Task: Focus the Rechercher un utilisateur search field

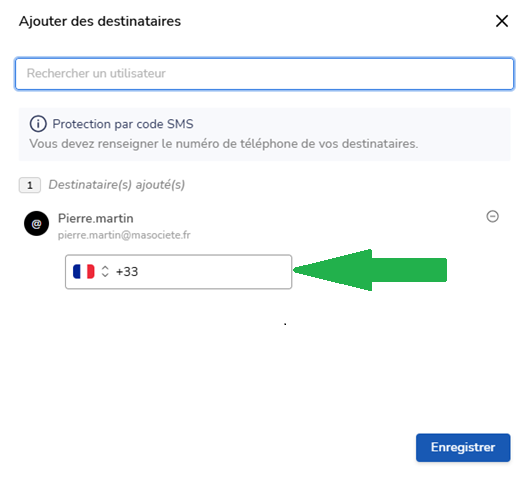Action: pyautogui.click(x=264, y=74)
